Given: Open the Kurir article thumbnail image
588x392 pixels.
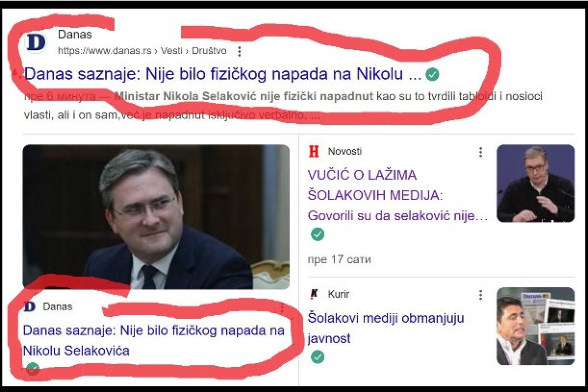Looking at the screenshot, I should point(536,326).
